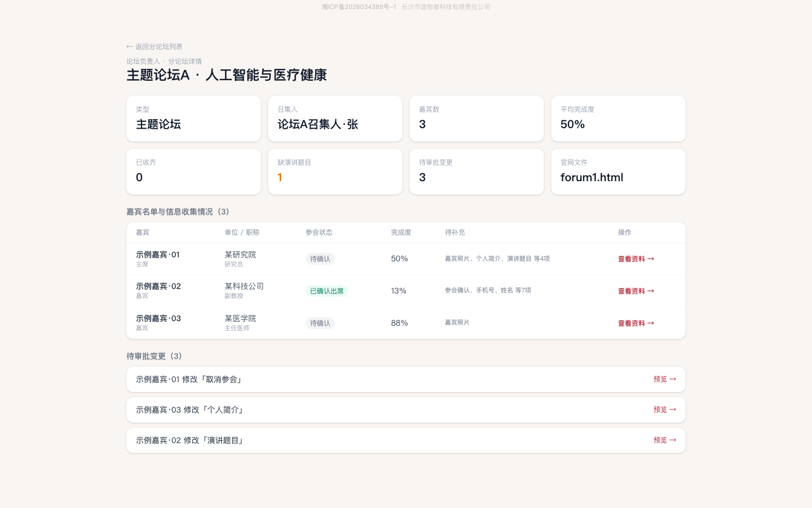Select the guest name 示例嘉宾·01 in table
The image size is (812, 508).
click(158, 255)
